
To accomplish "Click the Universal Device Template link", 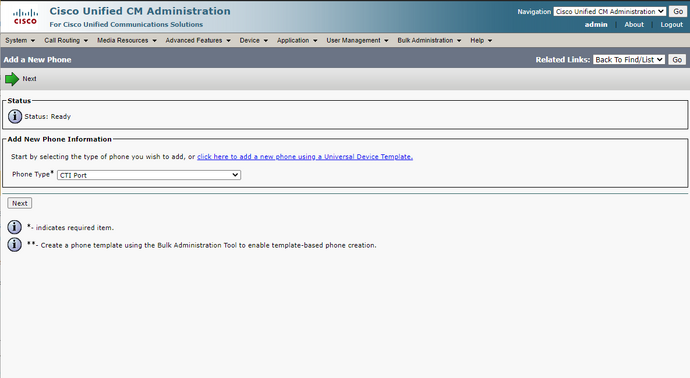I will point(305,157).
